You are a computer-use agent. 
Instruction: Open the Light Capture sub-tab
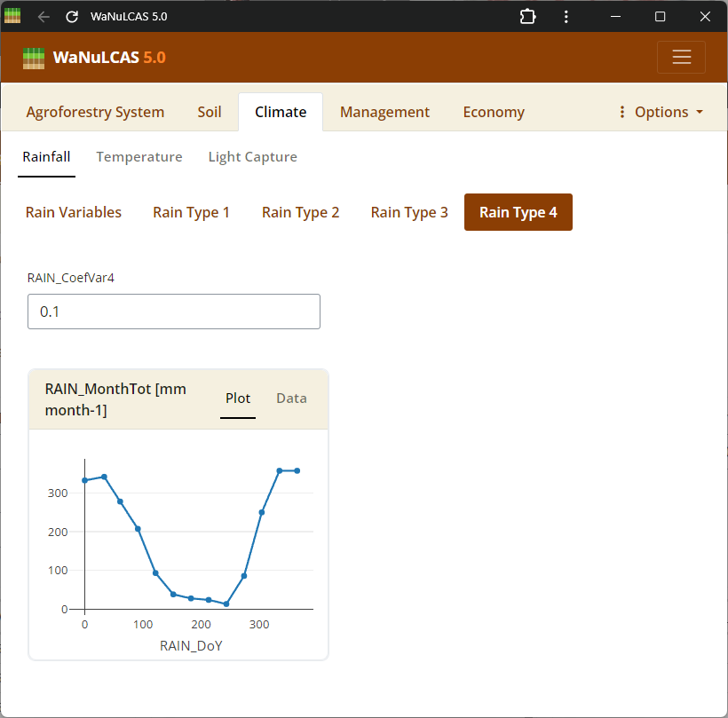pyautogui.click(x=252, y=157)
